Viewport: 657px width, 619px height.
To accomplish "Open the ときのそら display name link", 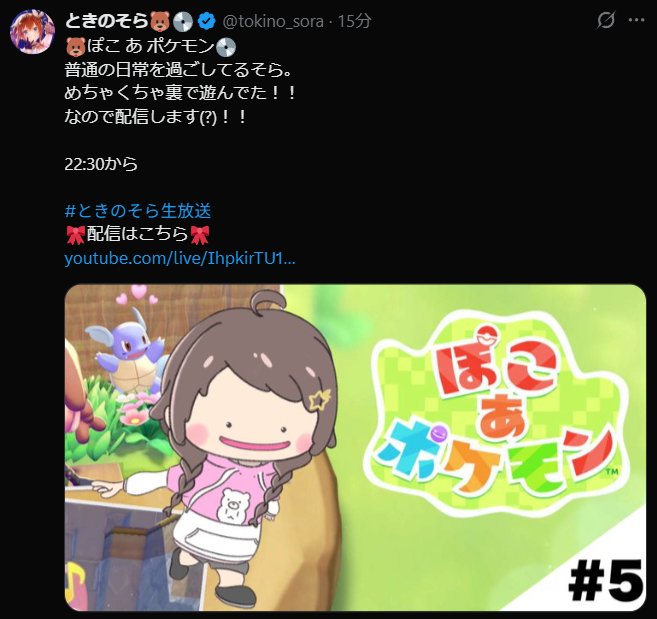I will [107, 21].
